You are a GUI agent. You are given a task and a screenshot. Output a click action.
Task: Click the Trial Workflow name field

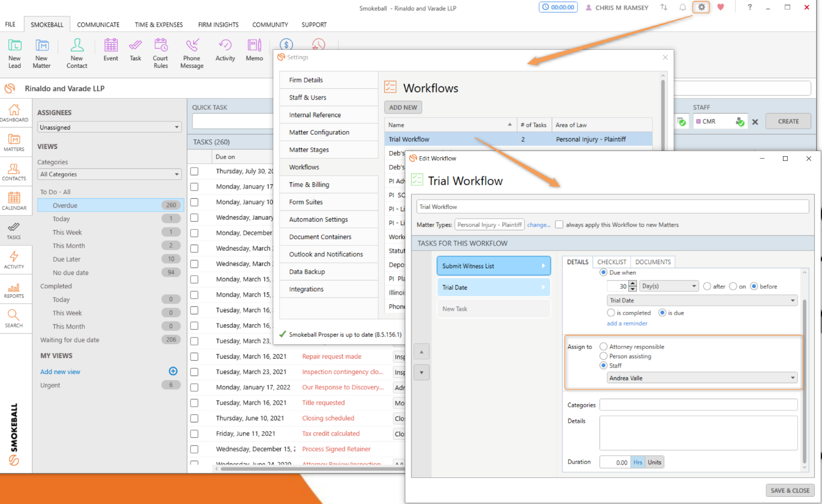tap(612, 207)
